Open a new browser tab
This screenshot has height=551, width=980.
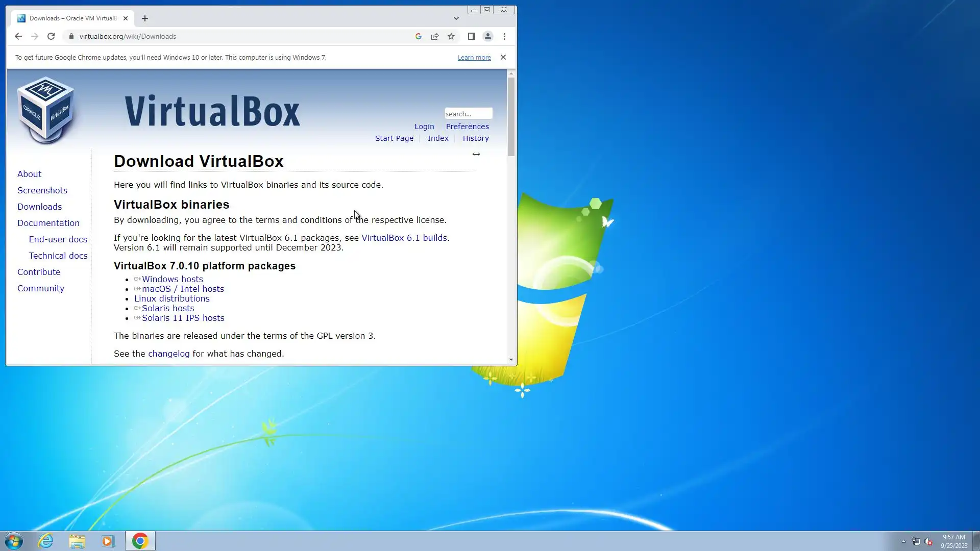coord(145,18)
